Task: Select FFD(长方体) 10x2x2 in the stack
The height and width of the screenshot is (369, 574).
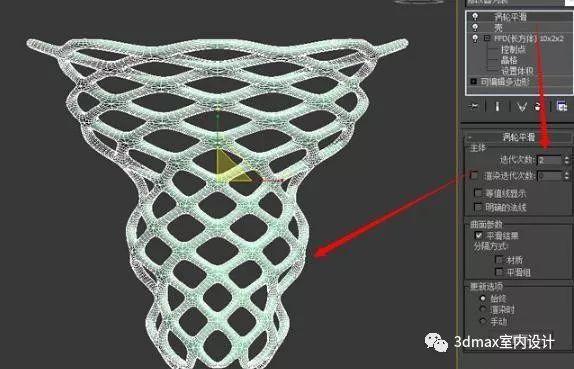Action: [529, 38]
